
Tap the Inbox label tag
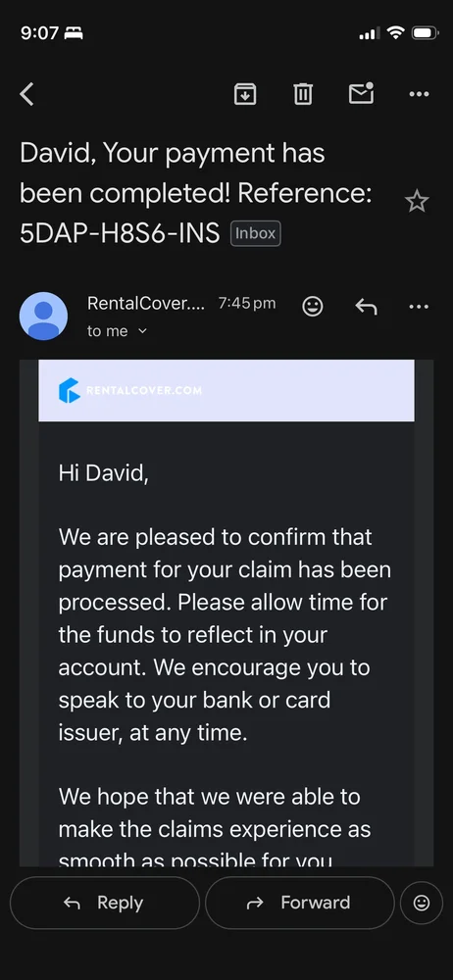coord(255,234)
